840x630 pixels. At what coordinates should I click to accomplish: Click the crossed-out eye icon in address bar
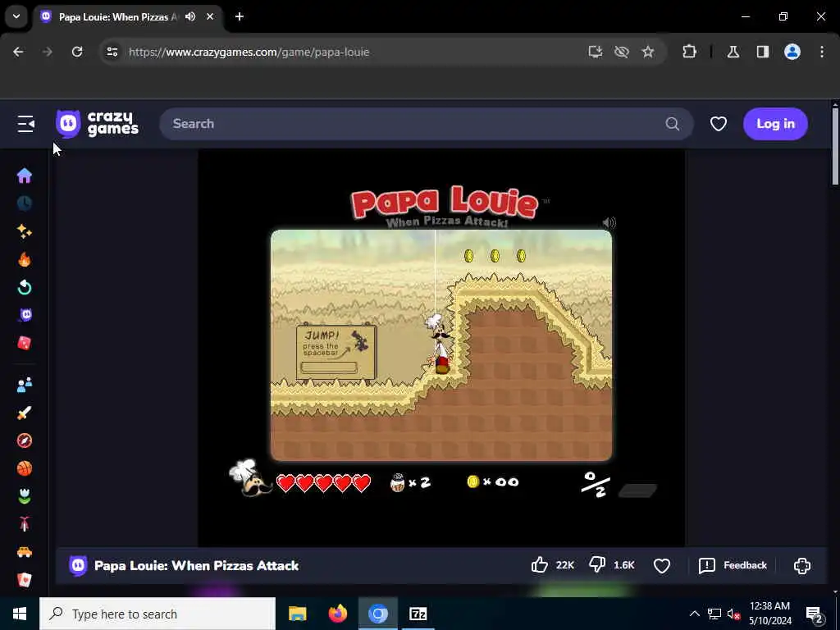pos(622,52)
